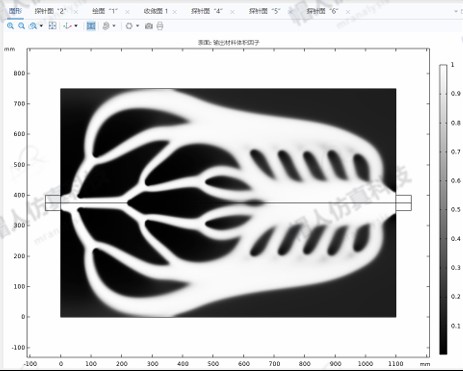The image size is (463, 371).
Task: Click the left inlet rectangle in plot
Action: pos(53,203)
